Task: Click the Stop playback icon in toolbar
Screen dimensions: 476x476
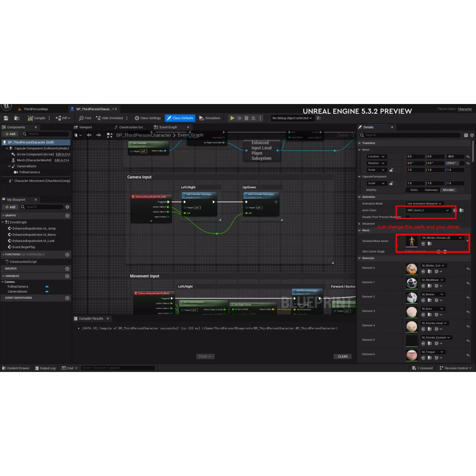Action: (246, 118)
